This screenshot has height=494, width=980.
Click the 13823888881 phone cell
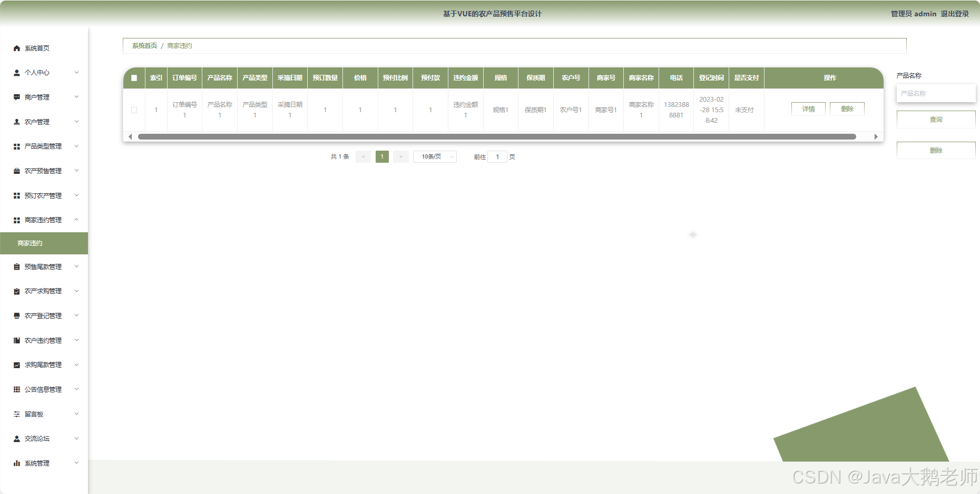[677, 110]
